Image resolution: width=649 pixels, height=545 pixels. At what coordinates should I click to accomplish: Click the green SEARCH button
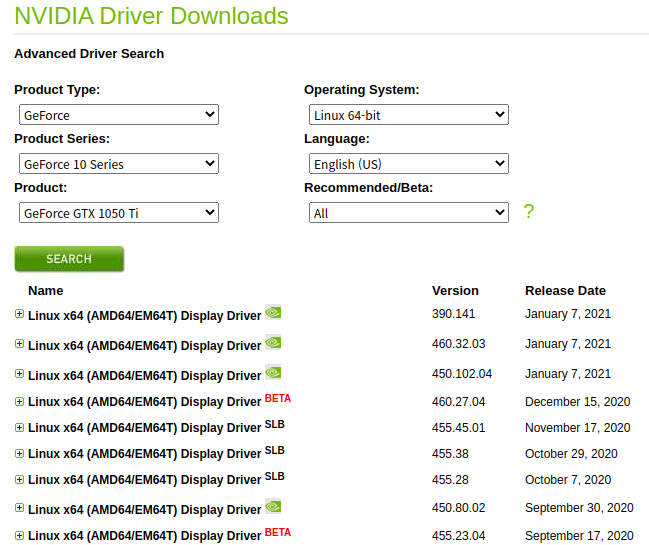pos(69,259)
